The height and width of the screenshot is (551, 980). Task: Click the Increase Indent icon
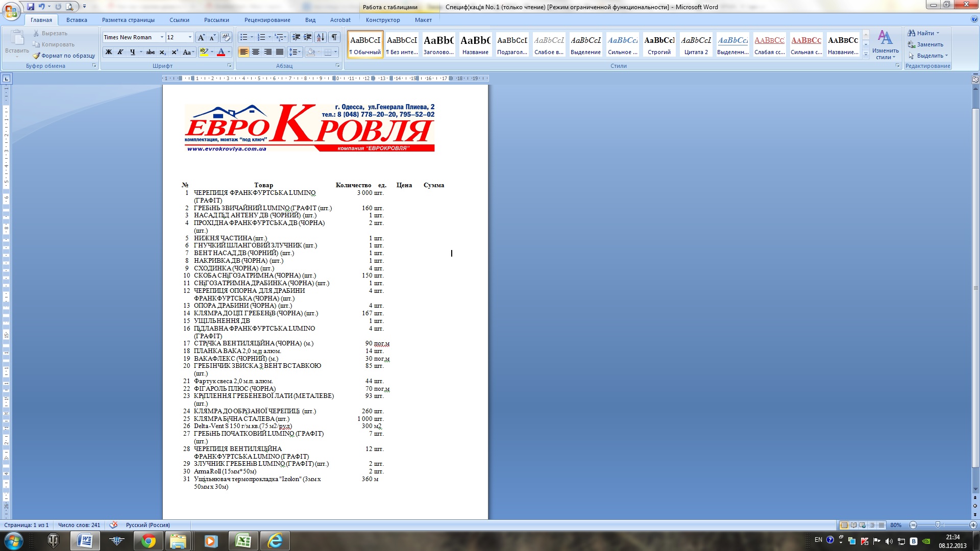tap(308, 37)
